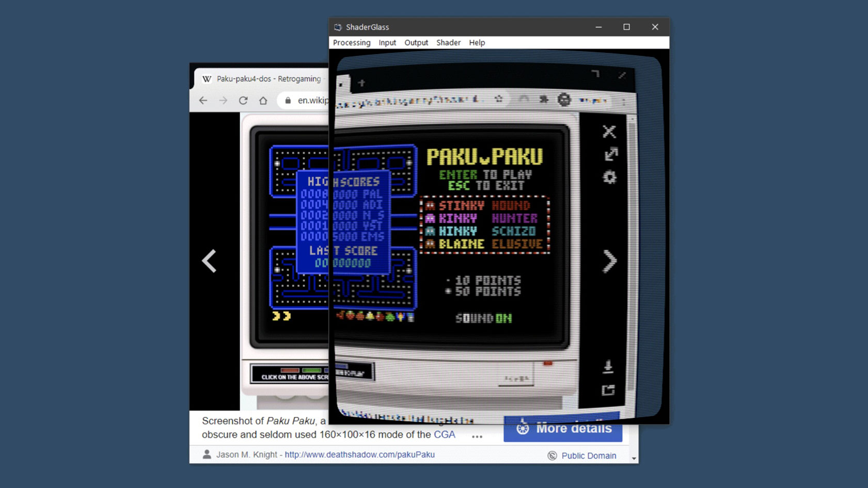Open the Input menu in ShaderGlass

[387, 43]
